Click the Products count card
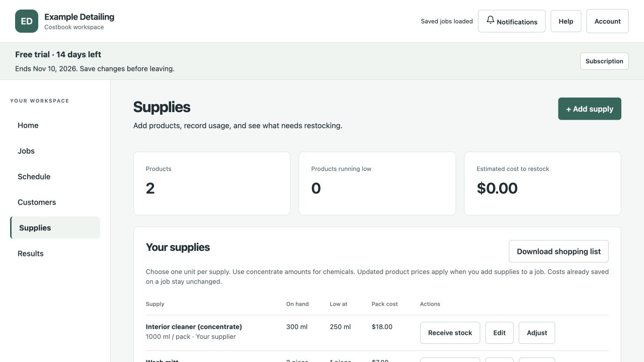644x362 pixels. 212,184
